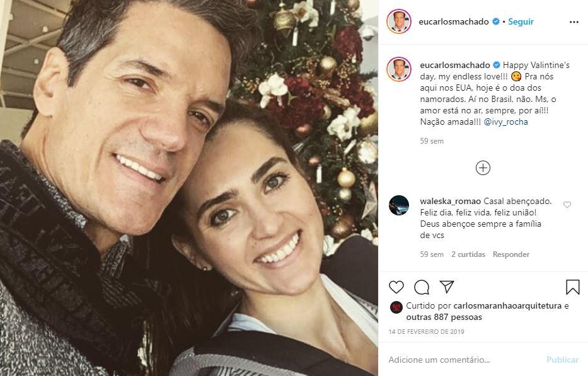Open carlosmaranhaoarquitetura profile link

pos(507,306)
